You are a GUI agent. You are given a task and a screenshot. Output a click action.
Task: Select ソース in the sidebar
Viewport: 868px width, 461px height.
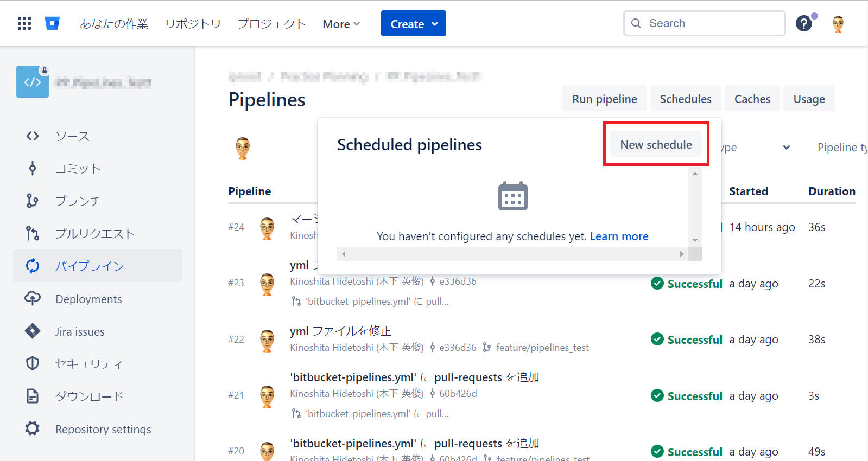click(x=98, y=136)
